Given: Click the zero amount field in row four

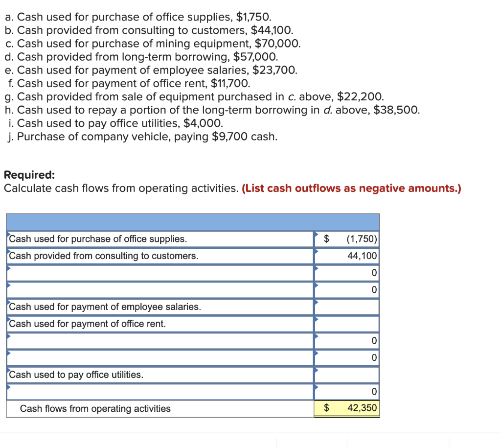Looking at the screenshot, I should (347, 290).
